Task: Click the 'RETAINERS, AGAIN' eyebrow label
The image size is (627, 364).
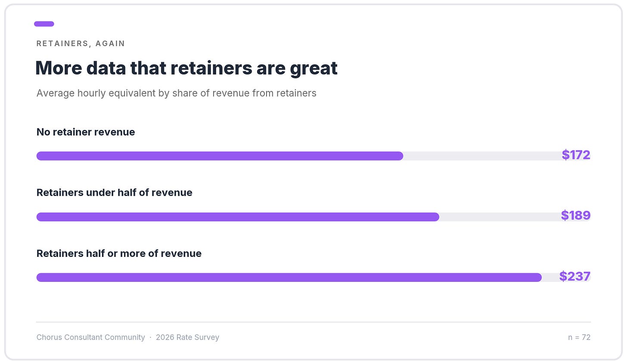Action: 81,43
